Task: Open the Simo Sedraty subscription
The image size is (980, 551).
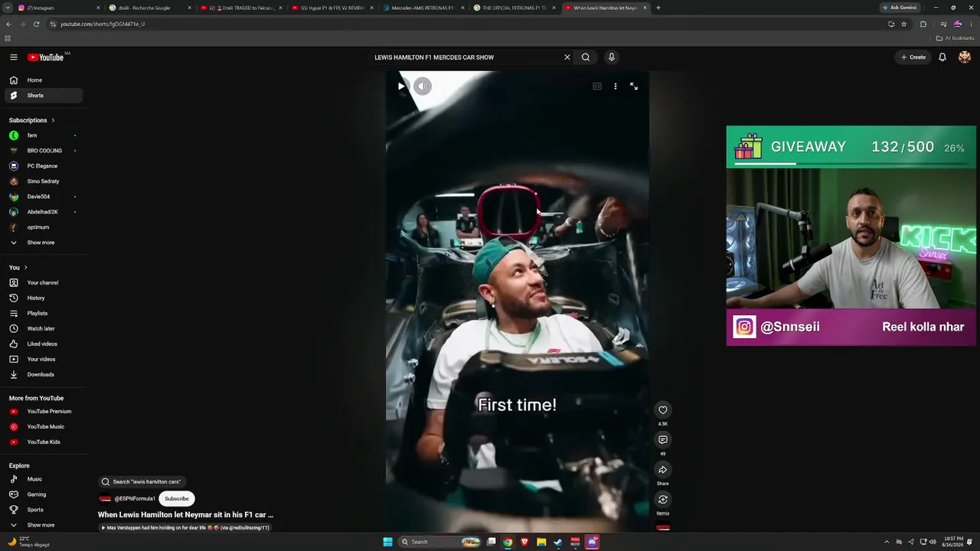Action: pos(43,181)
